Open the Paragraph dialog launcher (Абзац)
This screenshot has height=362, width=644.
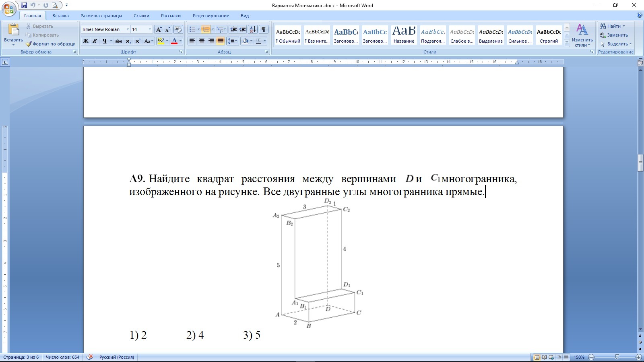pos(266,51)
